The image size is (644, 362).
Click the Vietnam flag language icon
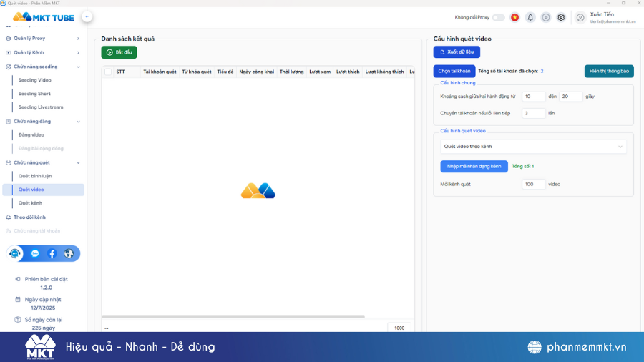pos(514,17)
